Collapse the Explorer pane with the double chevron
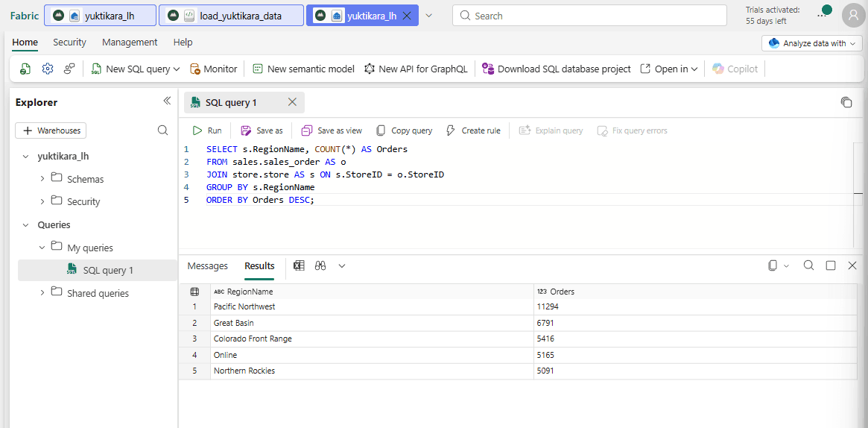This screenshot has height=428, width=868. point(167,101)
